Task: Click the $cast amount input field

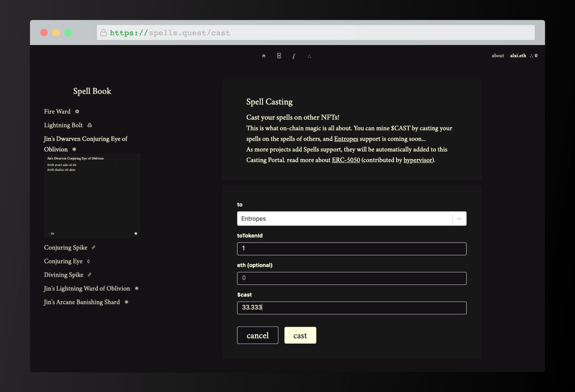Action: pyautogui.click(x=351, y=308)
